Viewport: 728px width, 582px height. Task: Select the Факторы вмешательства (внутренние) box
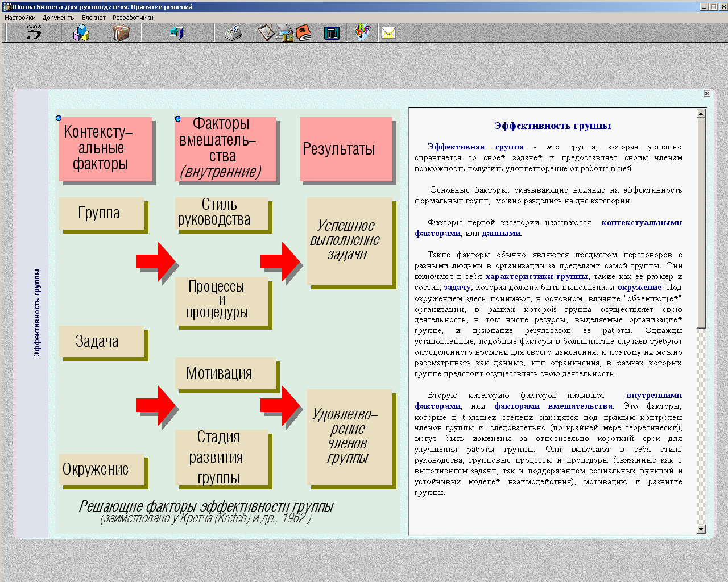pyautogui.click(x=226, y=149)
